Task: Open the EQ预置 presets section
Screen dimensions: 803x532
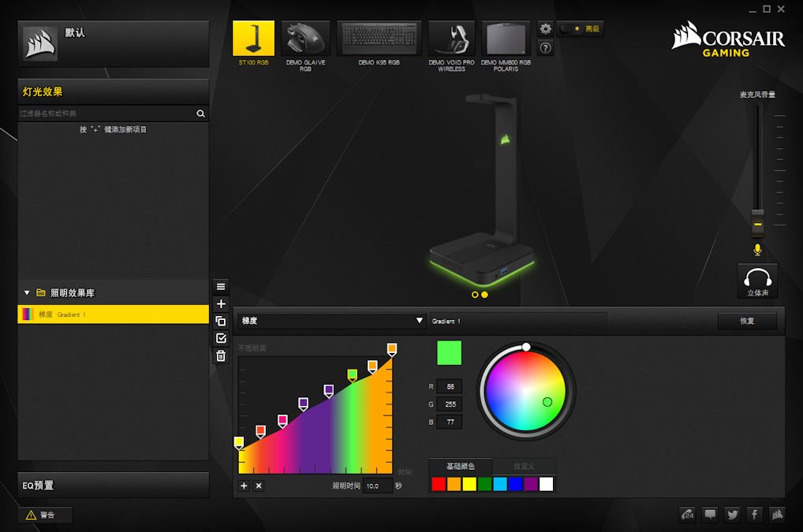Action: (113, 485)
